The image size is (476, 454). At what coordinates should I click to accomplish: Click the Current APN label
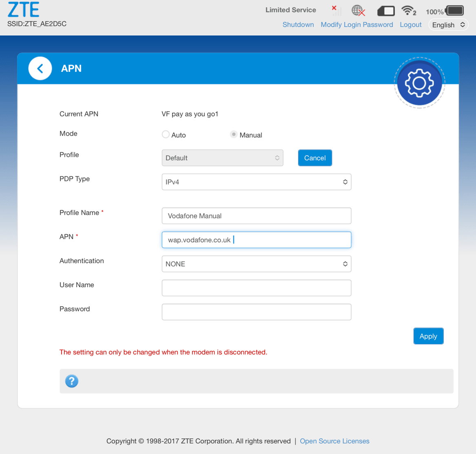(x=79, y=114)
